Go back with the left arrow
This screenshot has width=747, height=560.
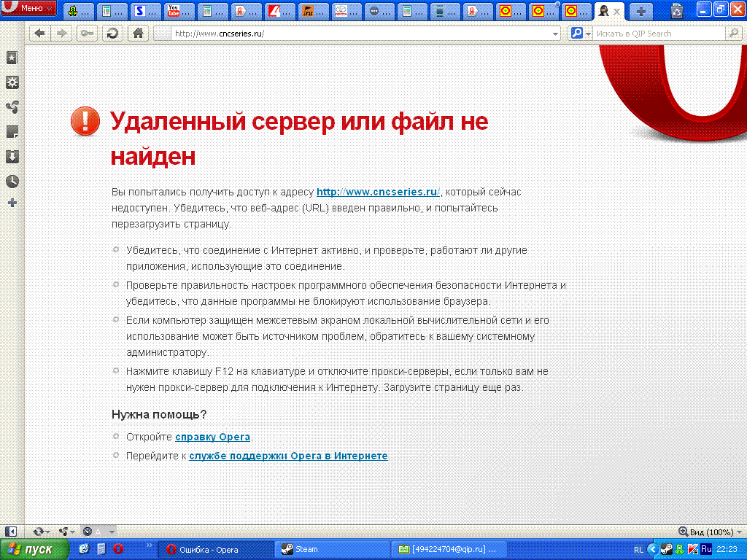(40, 34)
